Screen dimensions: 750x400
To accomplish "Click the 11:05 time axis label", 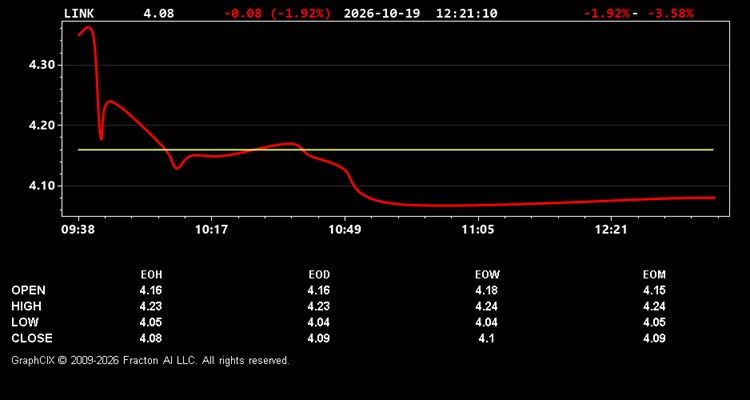I will [x=478, y=230].
